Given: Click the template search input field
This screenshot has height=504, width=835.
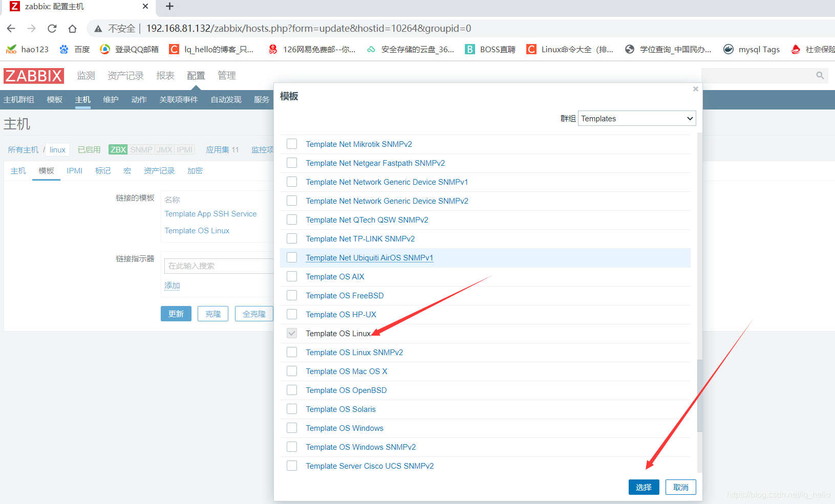Looking at the screenshot, I should [x=219, y=266].
